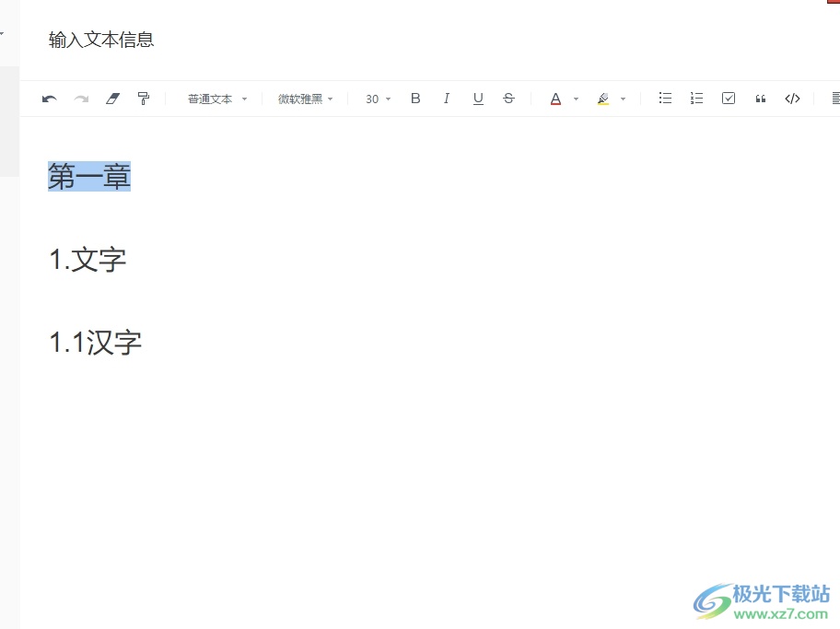
Task: Insert a checkbox task list
Action: pos(729,98)
